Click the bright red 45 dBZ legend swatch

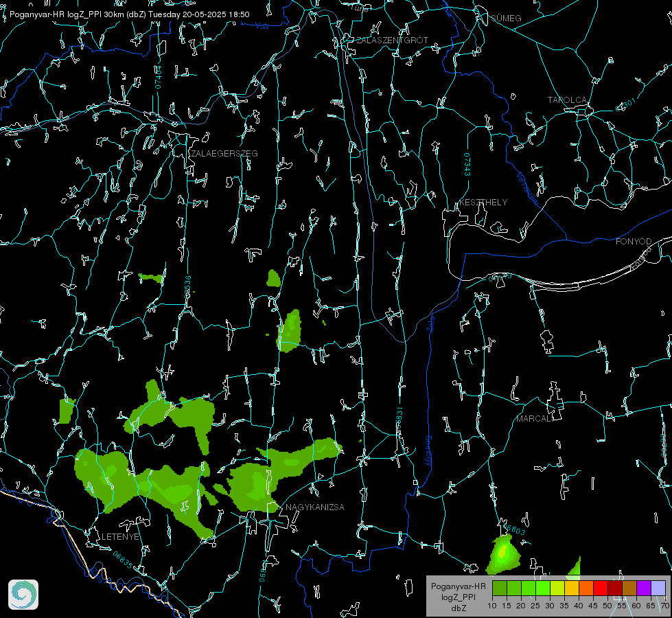pos(601,588)
